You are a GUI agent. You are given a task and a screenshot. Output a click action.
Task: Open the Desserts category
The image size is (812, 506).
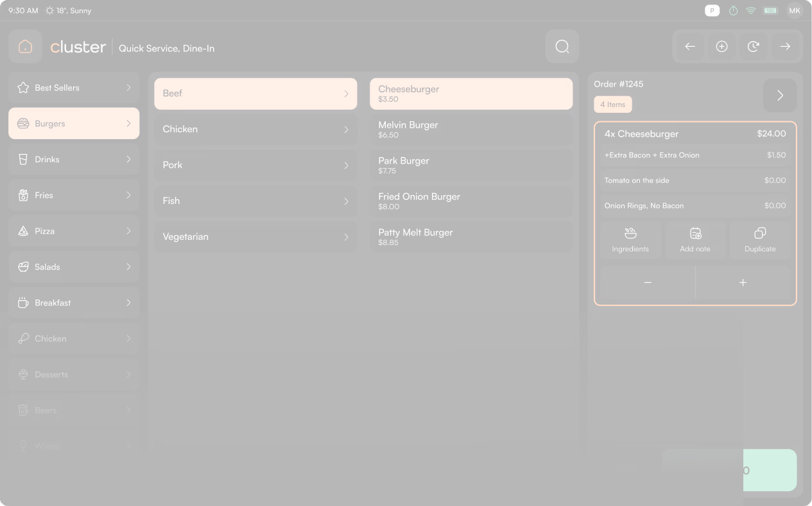coord(74,375)
